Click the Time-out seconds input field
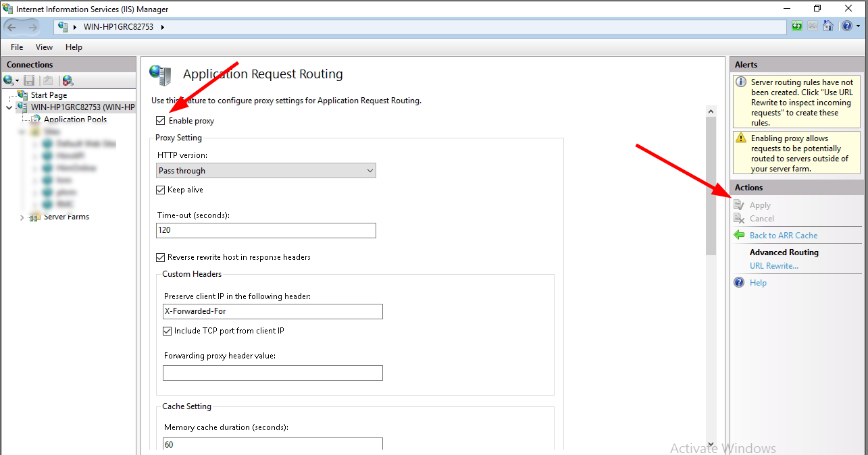The height and width of the screenshot is (455, 868). 265,230
